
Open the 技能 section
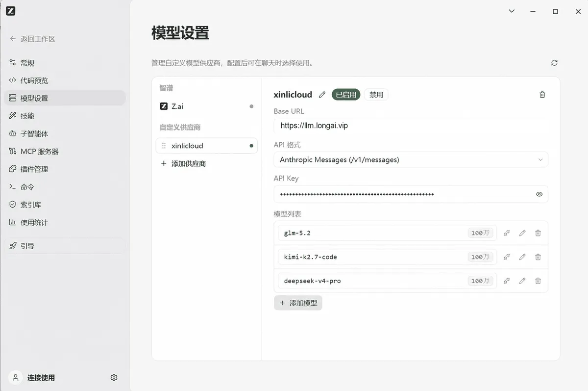click(65, 116)
